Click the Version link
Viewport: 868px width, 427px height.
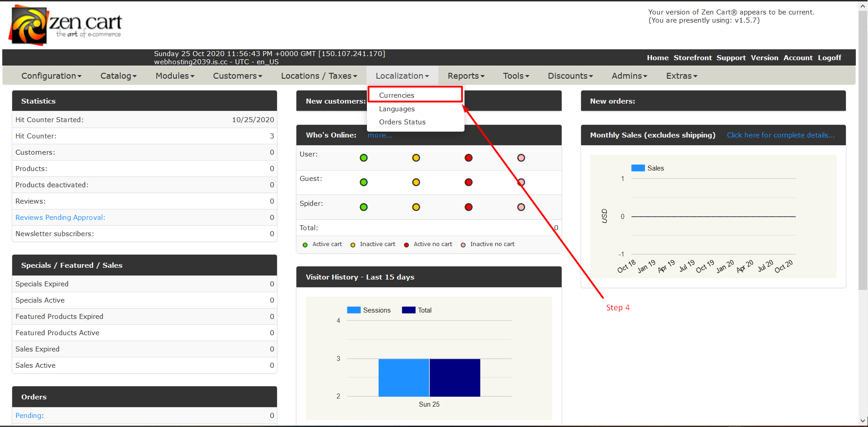coord(765,58)
